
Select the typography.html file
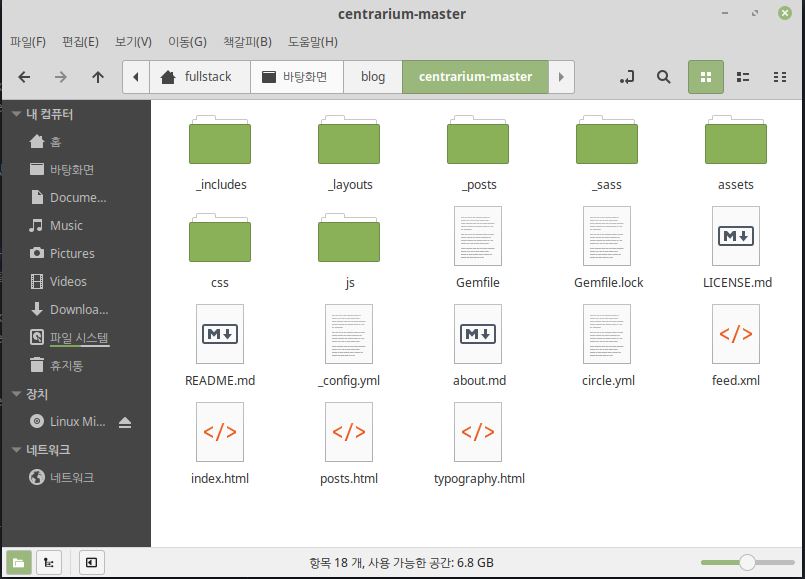point(479,443)
